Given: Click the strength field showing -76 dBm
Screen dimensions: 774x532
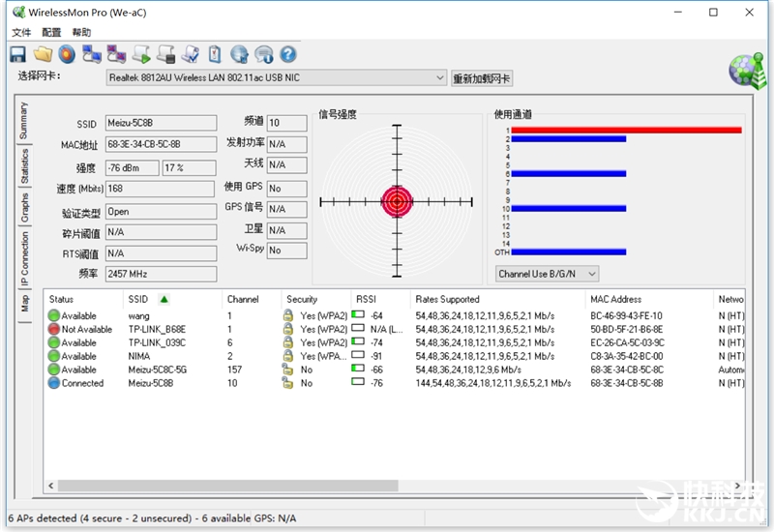Looking at the screenshot, I should [x=133, y=167].
